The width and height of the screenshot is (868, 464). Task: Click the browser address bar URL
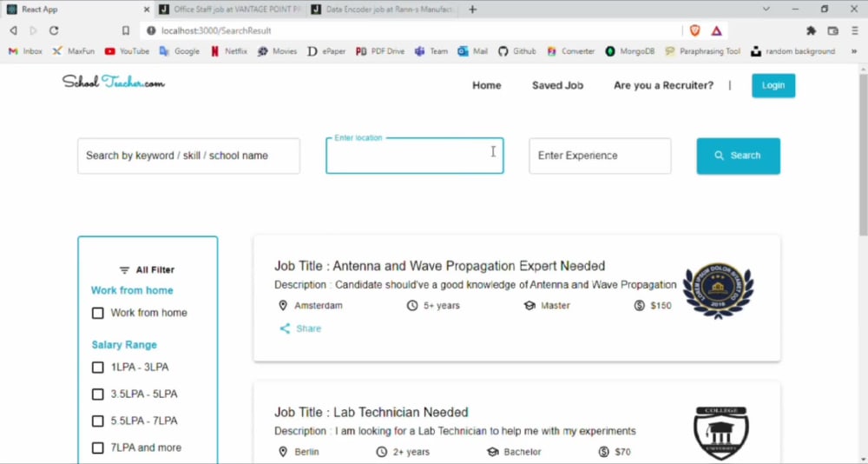click(216, 30)
